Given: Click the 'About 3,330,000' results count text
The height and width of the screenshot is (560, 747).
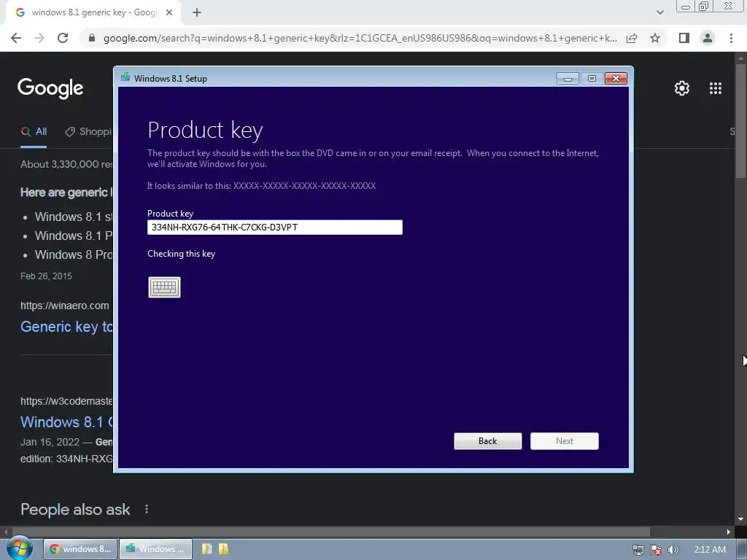Looking at the screenshot, I should point(66,164).
